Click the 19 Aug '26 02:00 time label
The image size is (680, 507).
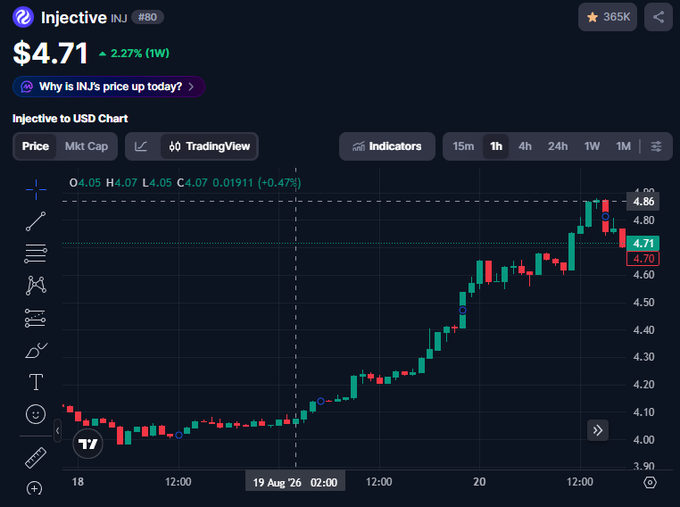point(295,482)
